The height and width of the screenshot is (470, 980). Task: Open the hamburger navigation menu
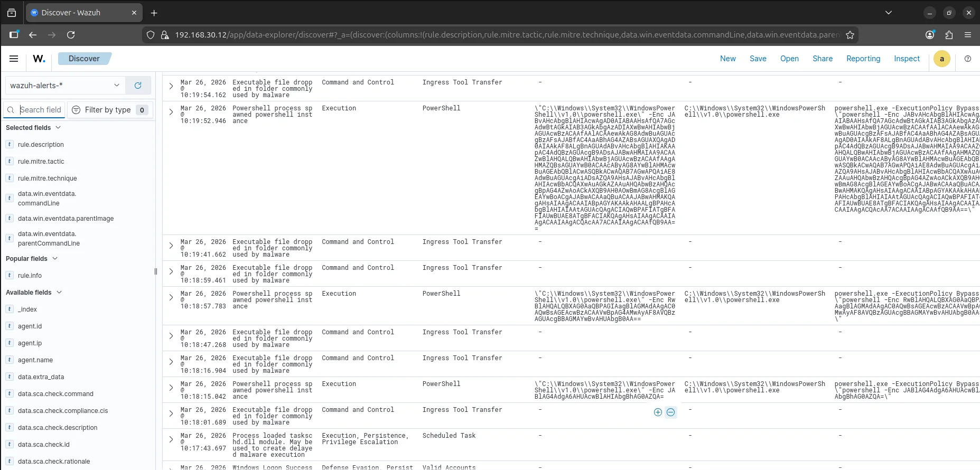click(14, 59)
